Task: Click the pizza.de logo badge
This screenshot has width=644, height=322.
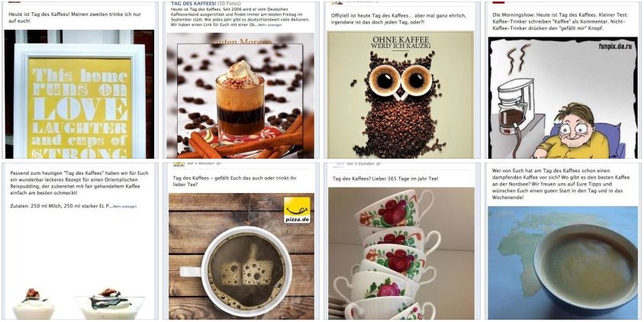Action: pos(297,210)
